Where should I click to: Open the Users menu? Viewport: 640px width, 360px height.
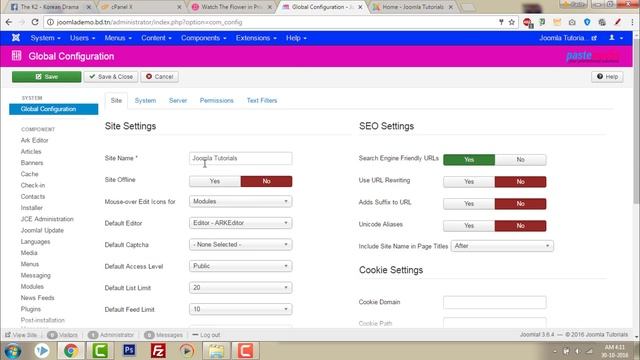82,38
